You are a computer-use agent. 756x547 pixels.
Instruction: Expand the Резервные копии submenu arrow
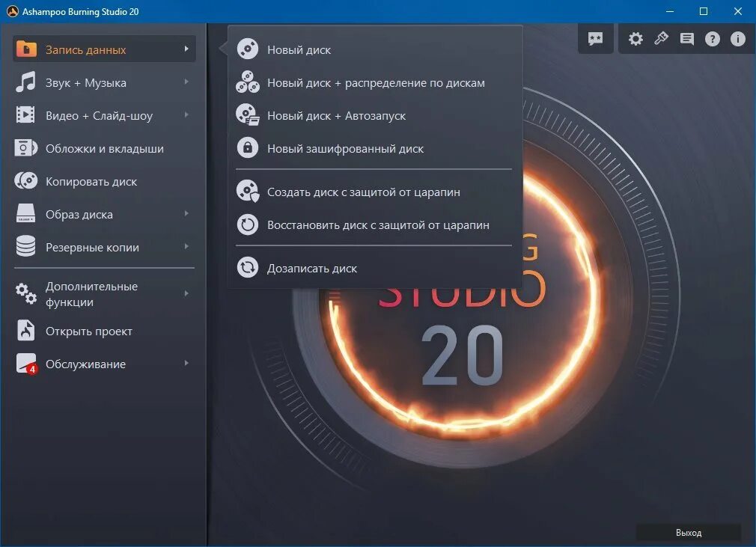186,246
